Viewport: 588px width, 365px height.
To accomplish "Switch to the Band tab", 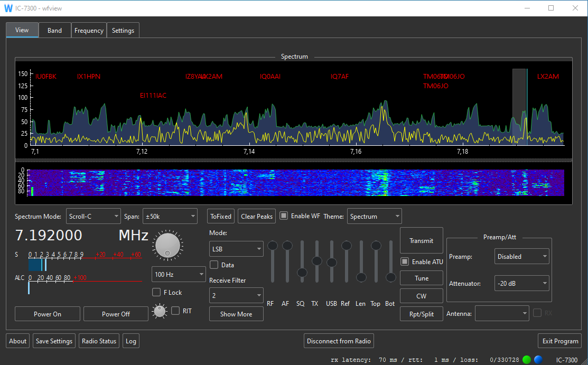I will pos(54,30).
